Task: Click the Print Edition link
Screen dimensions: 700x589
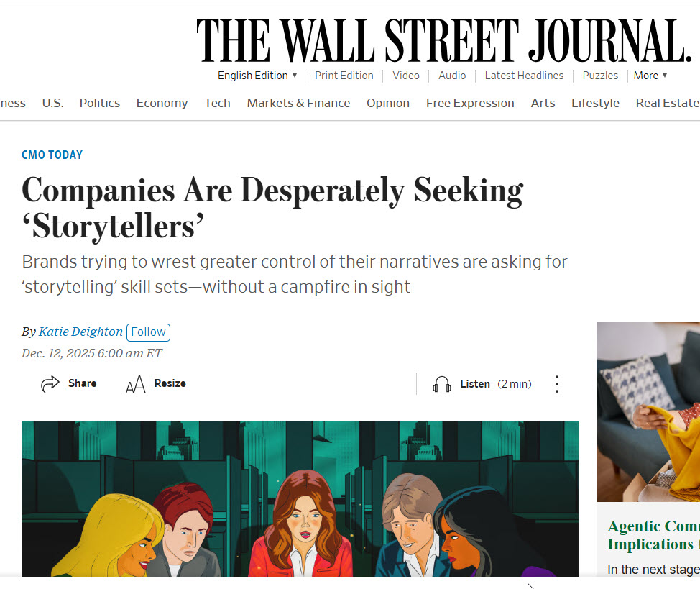Action: [x=344, y=76]
